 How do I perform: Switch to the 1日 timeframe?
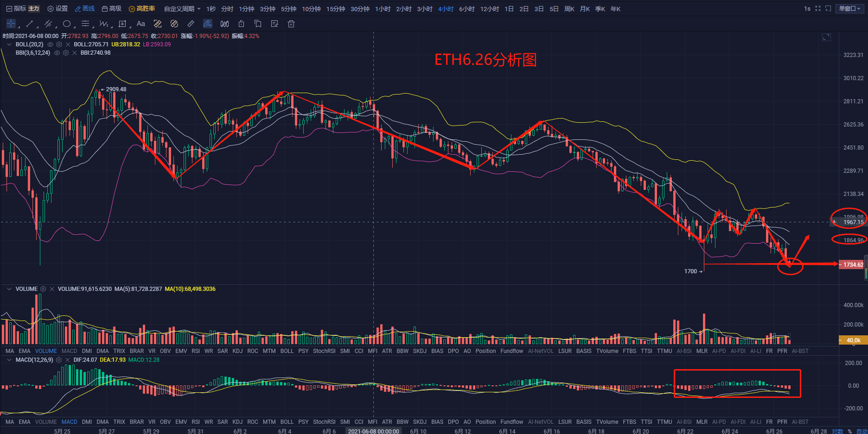click(509, 9)
